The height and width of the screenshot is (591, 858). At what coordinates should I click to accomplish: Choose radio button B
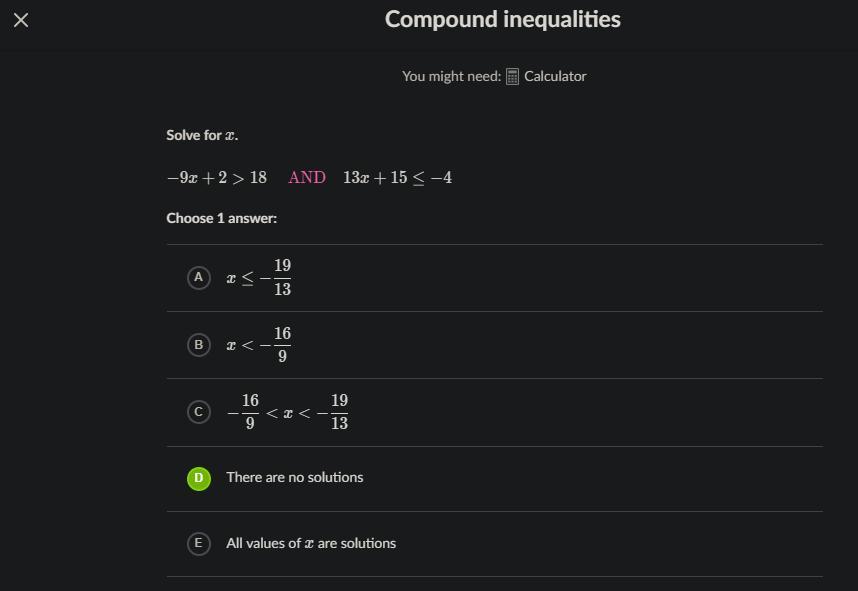pos(198,345)
